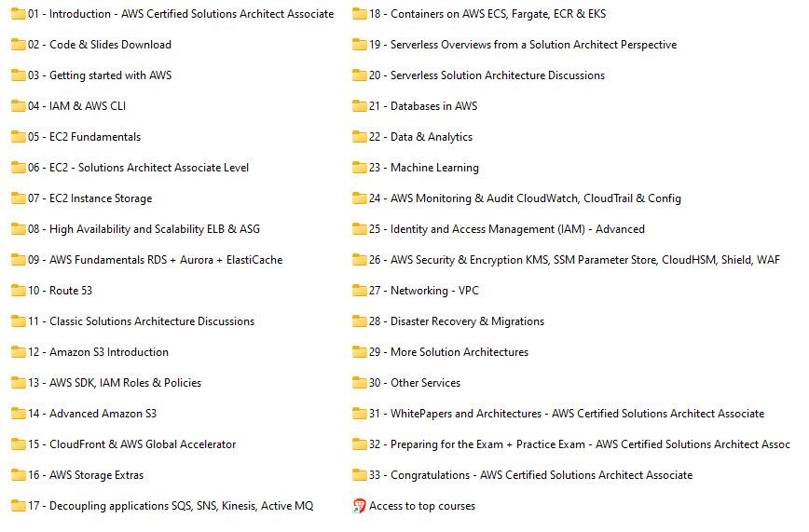Image resolution: width=809 pixels, height=532 pixels.
Task: Click folder icon for 15 - CloudFront & AWS Global Accelerator
Action: tap(18, 444)
